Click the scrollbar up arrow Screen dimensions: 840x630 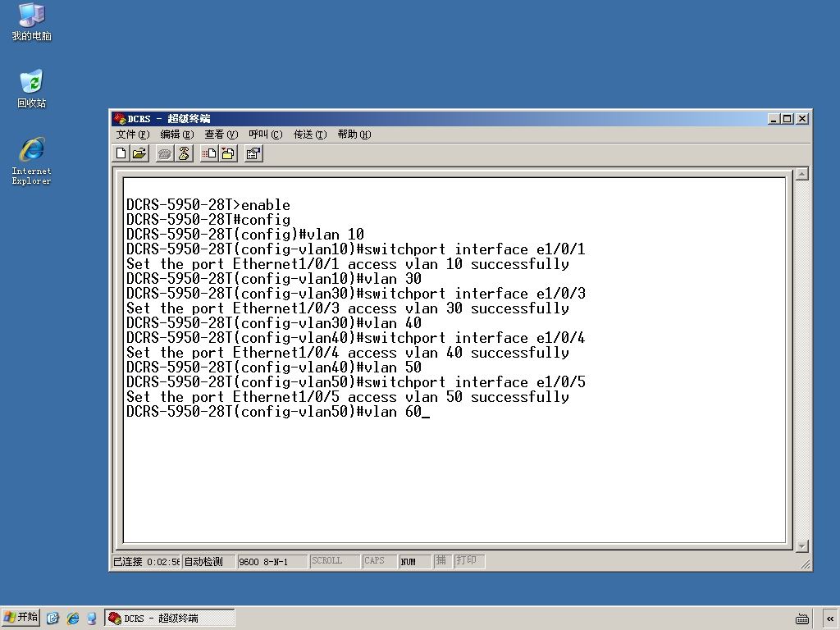[x=802, y=174]
